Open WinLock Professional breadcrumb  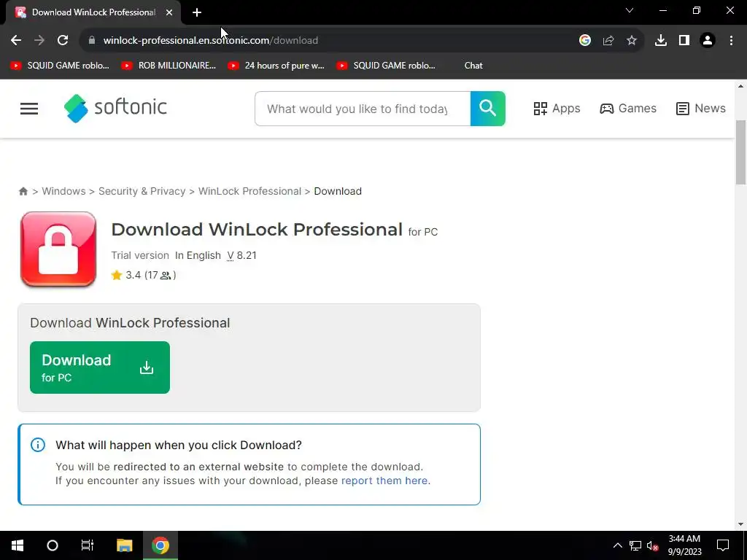pos(249,192)
